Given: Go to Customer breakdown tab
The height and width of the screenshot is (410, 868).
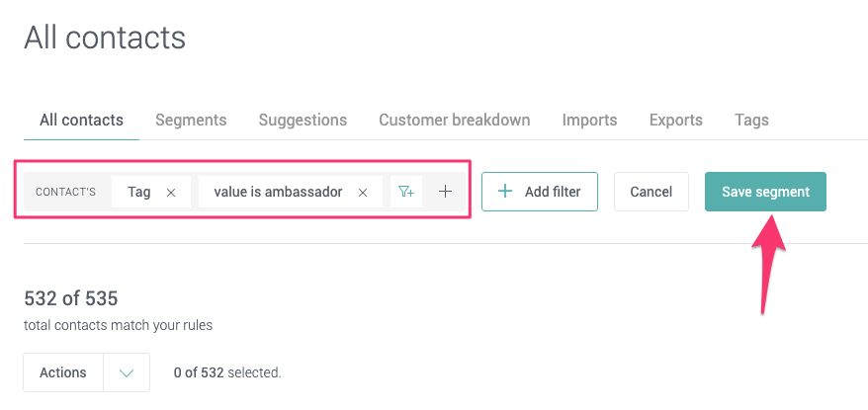Looking at the screenshot, I should (455, 120).
